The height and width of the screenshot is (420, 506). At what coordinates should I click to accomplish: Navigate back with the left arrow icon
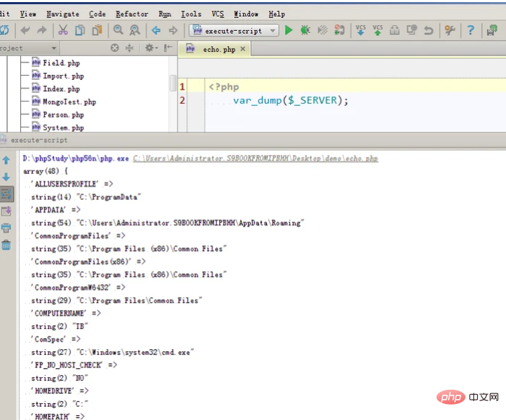pos(156,30)
